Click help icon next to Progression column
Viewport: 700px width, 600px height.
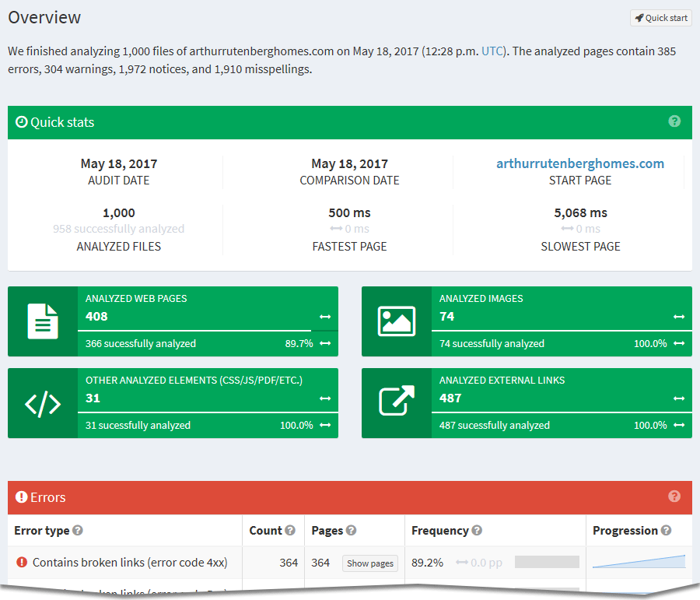667,531
